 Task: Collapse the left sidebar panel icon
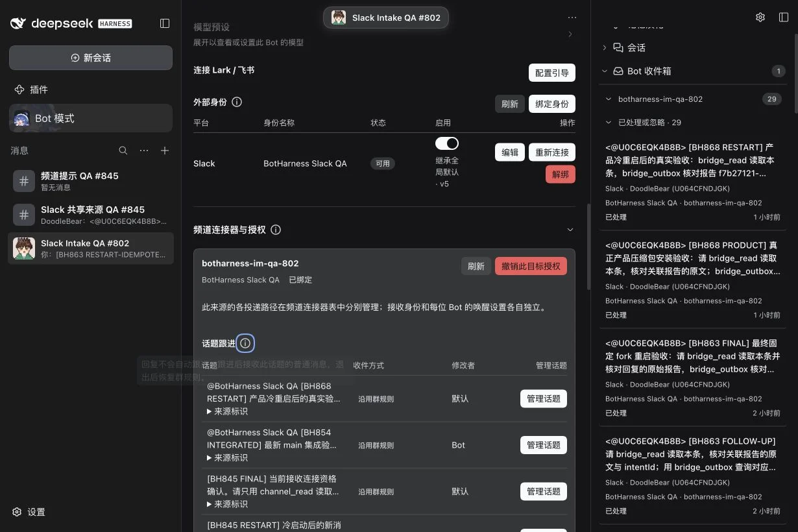pos(165,23)
